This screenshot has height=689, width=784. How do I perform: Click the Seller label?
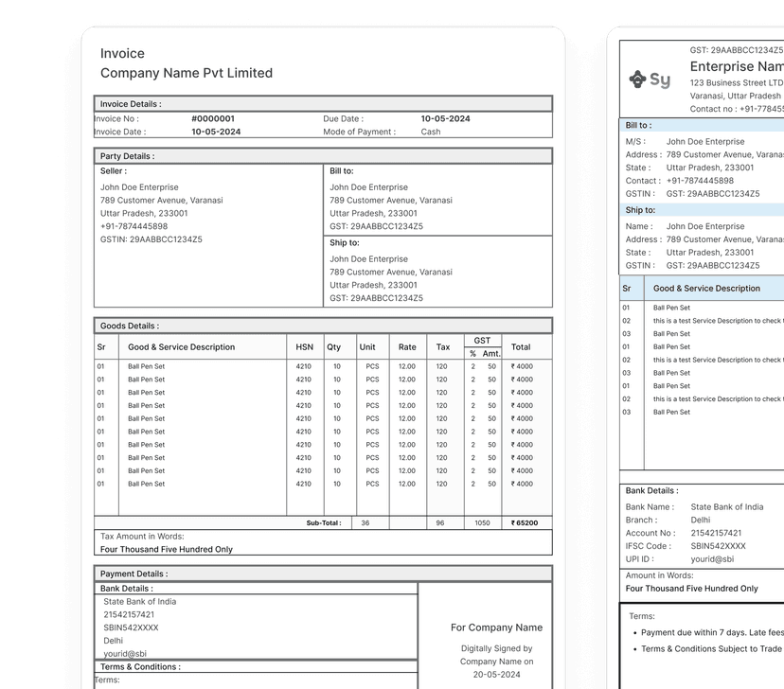[114, 171]
